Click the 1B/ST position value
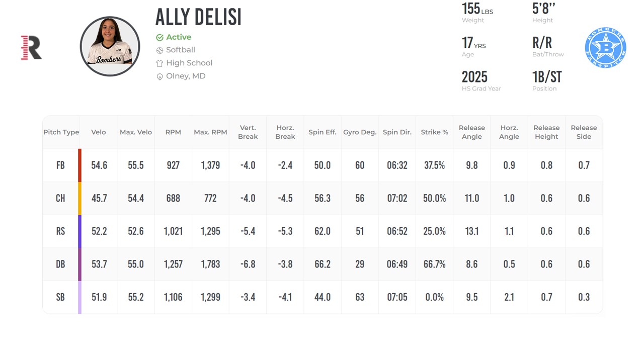 (x=547, y=77)
